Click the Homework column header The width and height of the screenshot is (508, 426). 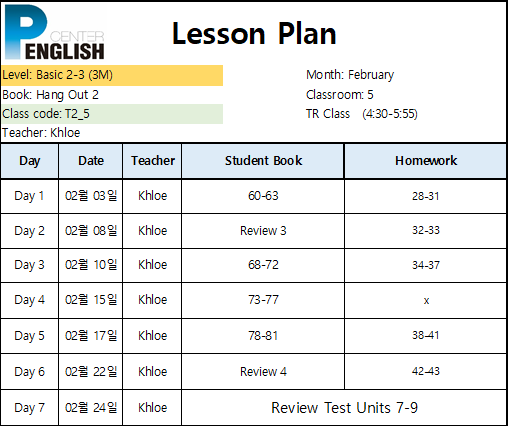426,161
